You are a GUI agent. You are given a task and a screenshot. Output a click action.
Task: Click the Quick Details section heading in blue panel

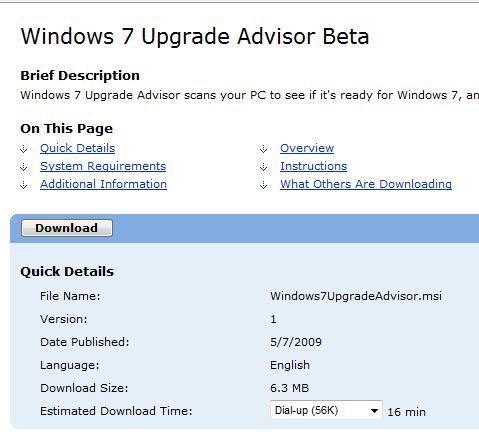67,272
